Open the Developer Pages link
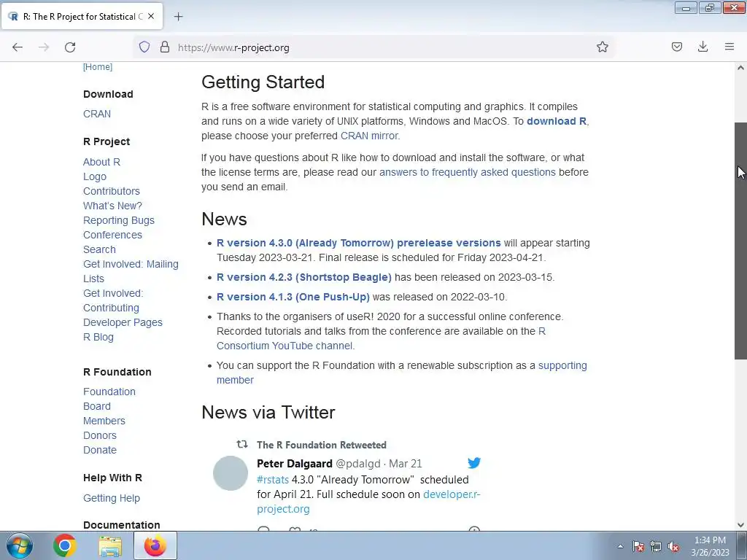This screenshot has height=560, width=747. [123, 322]
